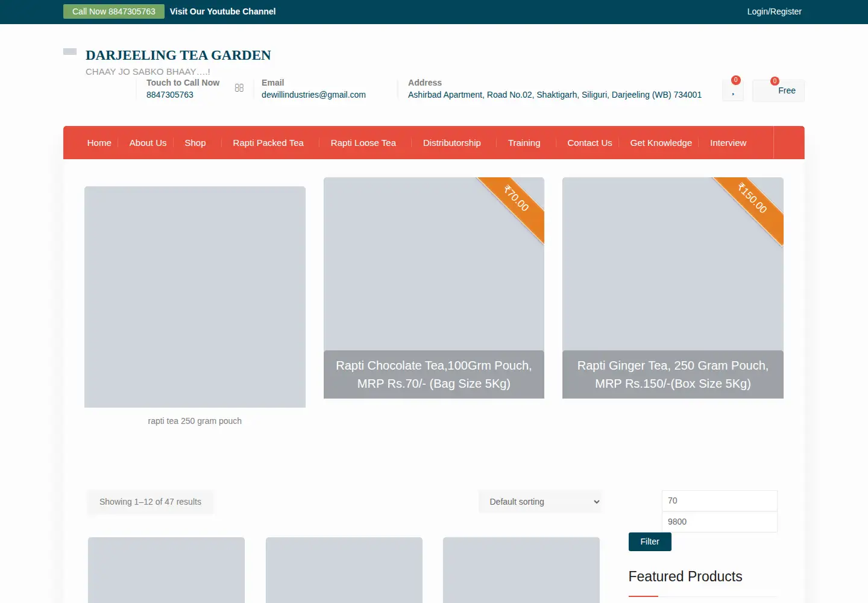Open the Training menu item
The image size is (868, 603).
coord(524,143)
